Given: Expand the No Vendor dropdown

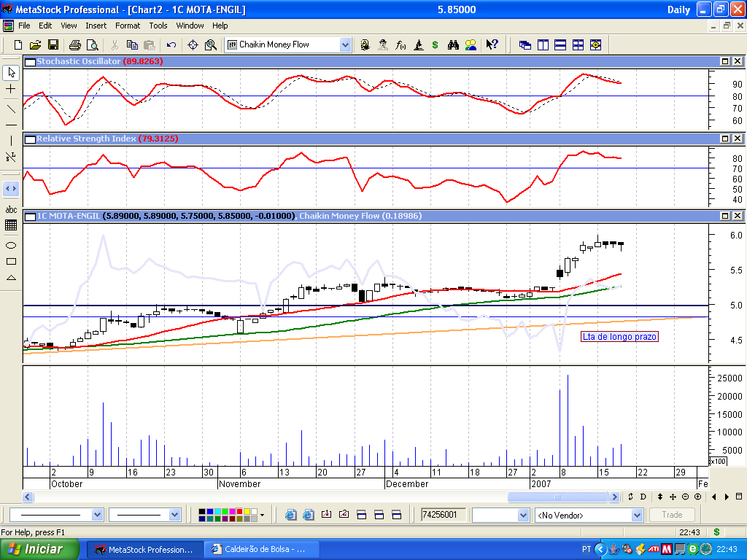Looking at the screenshot, I should click(638, 515).
